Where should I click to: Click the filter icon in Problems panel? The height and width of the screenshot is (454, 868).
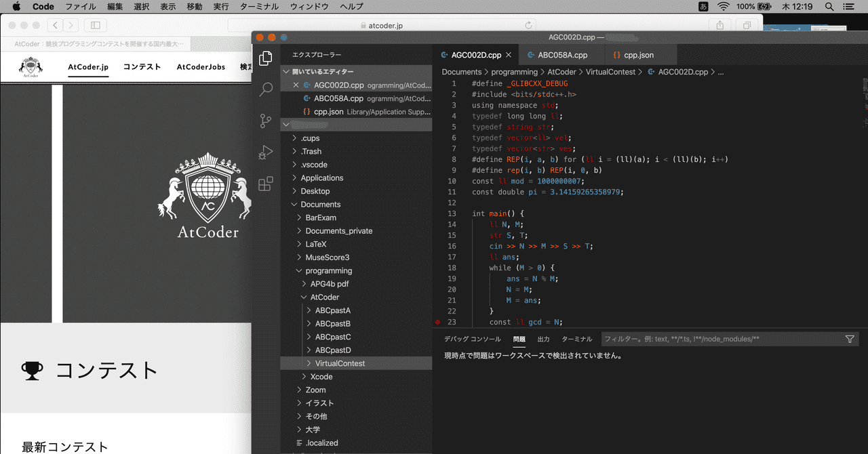click(850, 339)
